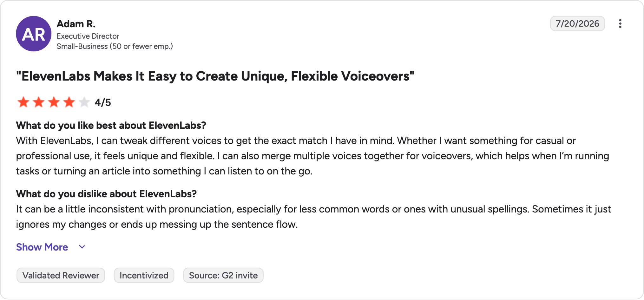Click the "What do you like best" heading
644x300 pixels.
(x=111, y=126)
